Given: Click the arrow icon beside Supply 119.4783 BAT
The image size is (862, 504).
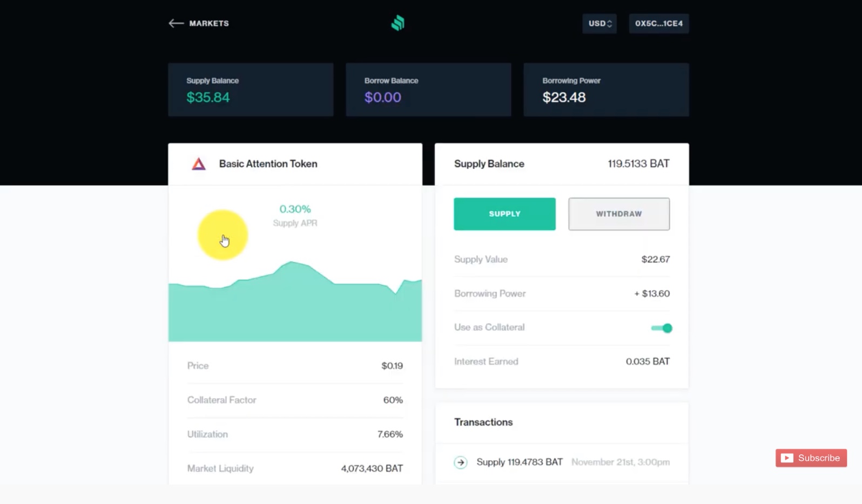Looking at the screenshot, I should click(461, 462).
